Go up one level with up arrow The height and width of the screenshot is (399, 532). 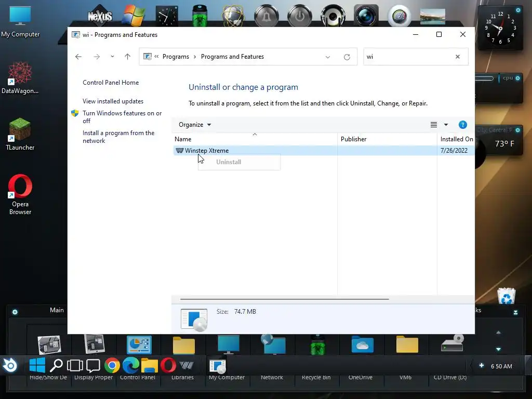click(128, 57)
